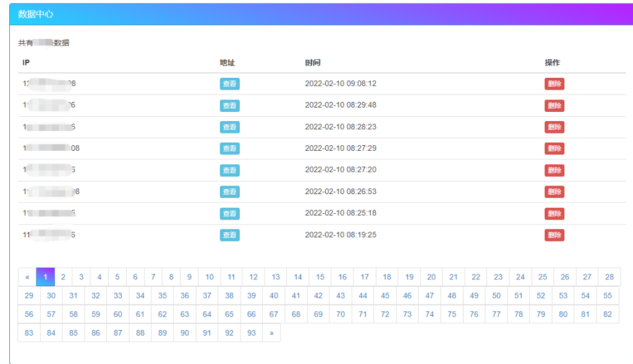Delete the 08:25:18 record with 删除

[554, 213]
